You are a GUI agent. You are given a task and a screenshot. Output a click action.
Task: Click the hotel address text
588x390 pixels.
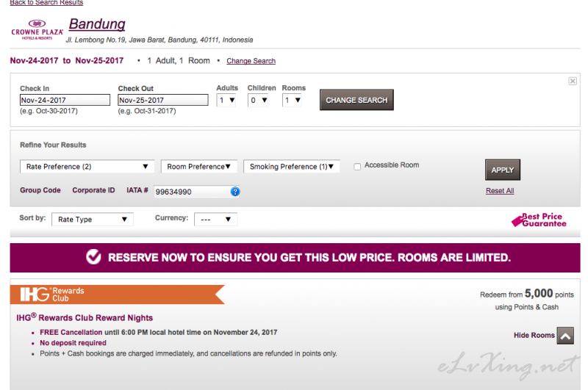[x=159, y=40]
